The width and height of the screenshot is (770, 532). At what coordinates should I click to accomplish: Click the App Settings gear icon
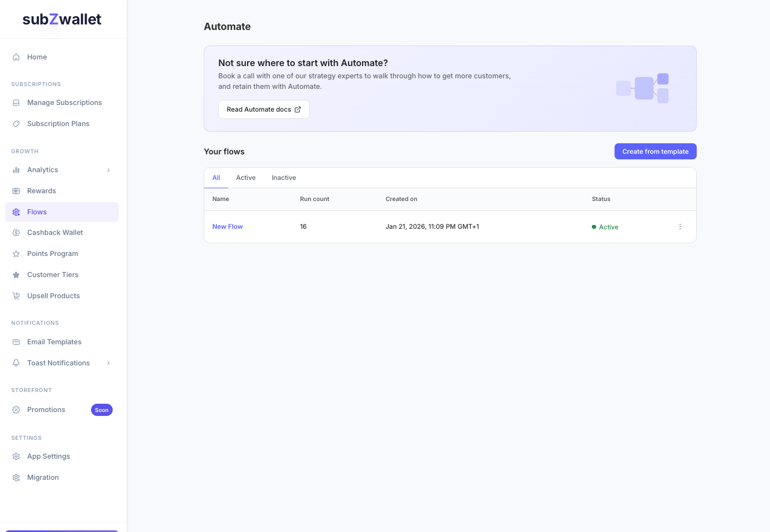(16, 456)
